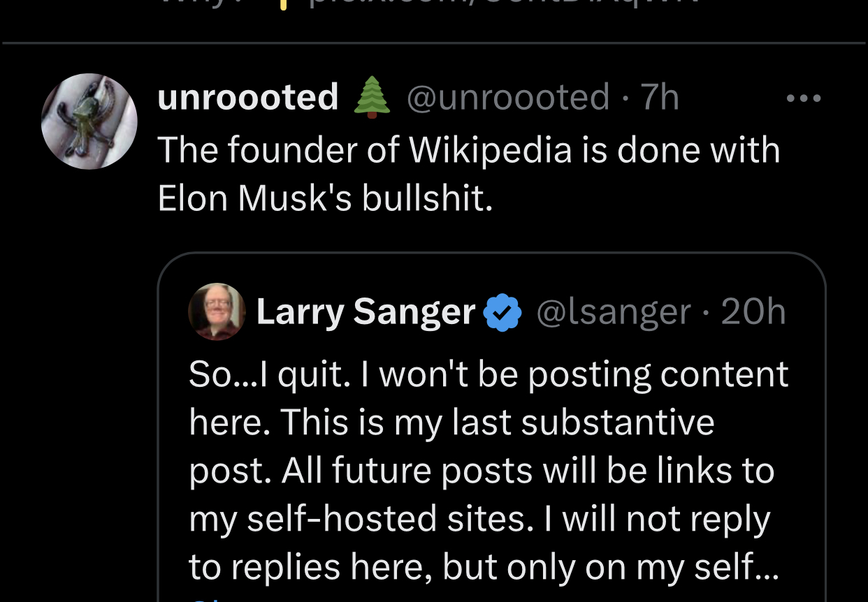Click the evergreen tree emoji
The image size is (868, 602).
(371, 98)
